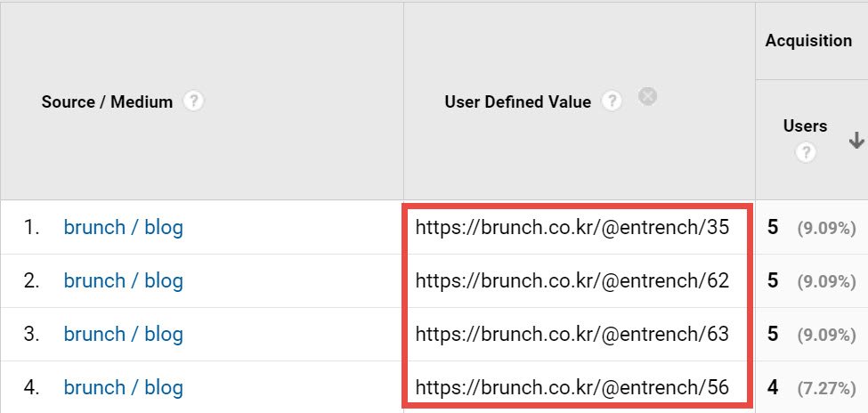Click row number 2 in the table
The height and width of the screenshot is (413, 868).
32,281
